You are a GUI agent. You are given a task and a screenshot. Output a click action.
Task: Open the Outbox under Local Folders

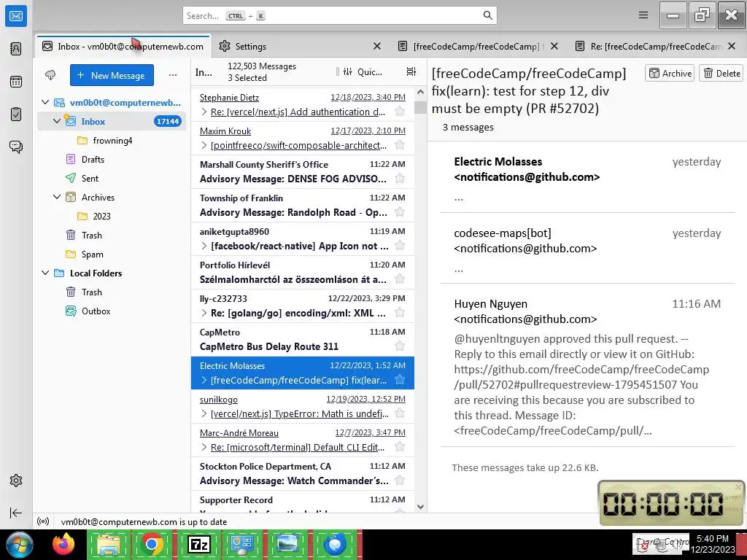[x=96, y=311]
